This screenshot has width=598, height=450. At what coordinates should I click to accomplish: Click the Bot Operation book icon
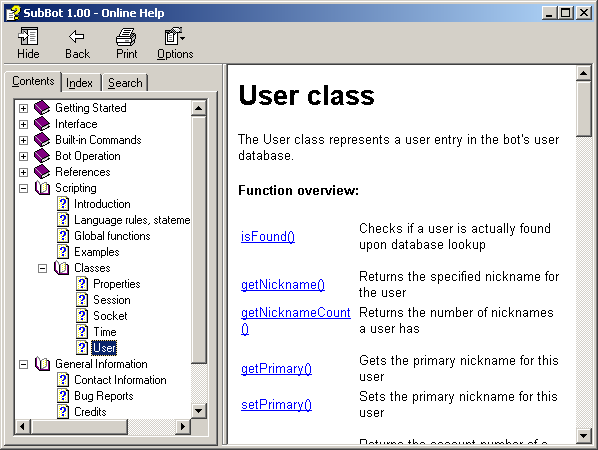(42, 156)
